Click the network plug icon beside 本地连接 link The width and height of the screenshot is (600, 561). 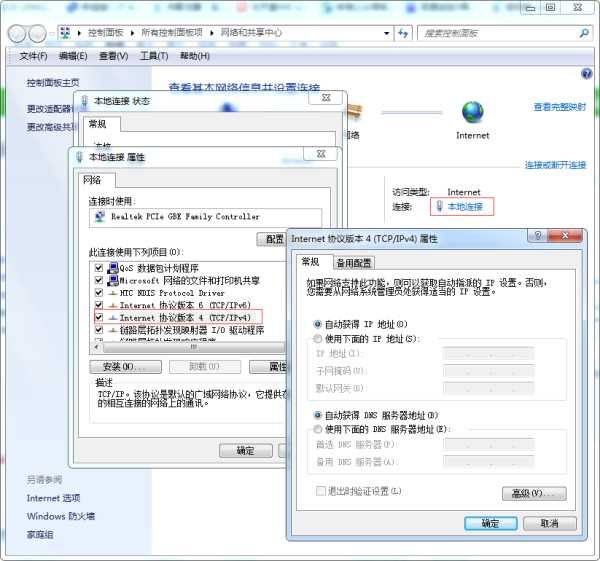click(439, 207)
